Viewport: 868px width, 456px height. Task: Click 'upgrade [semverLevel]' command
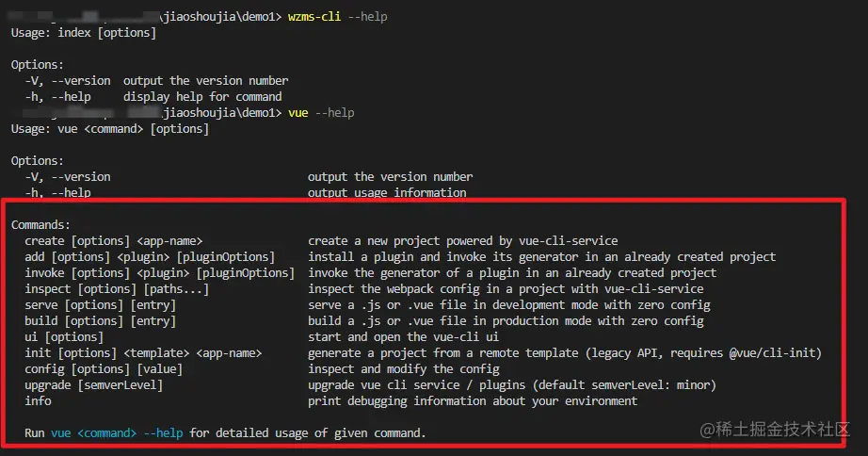(x=93, y=385)
